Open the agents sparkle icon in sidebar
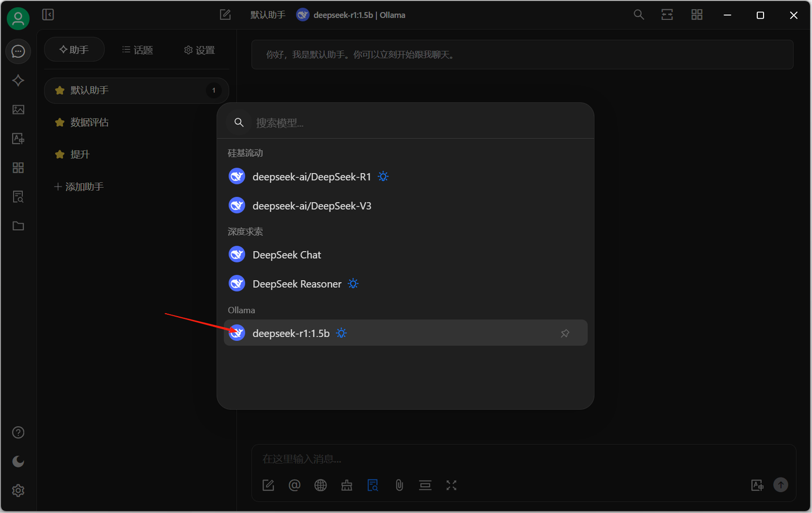This screenshot has height=513, width=812. [18, 81]
